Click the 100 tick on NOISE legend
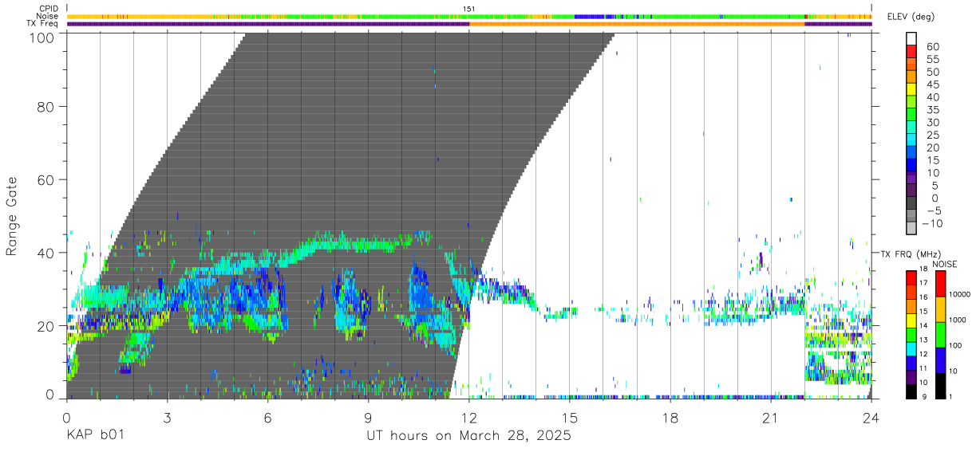 (x=954, y=345)
